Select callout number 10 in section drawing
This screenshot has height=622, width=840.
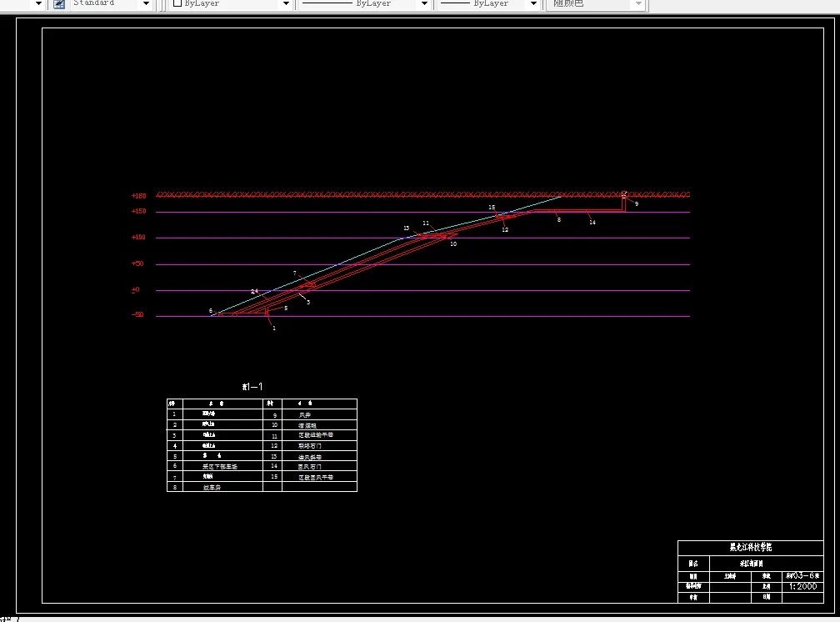click(453, 244)
